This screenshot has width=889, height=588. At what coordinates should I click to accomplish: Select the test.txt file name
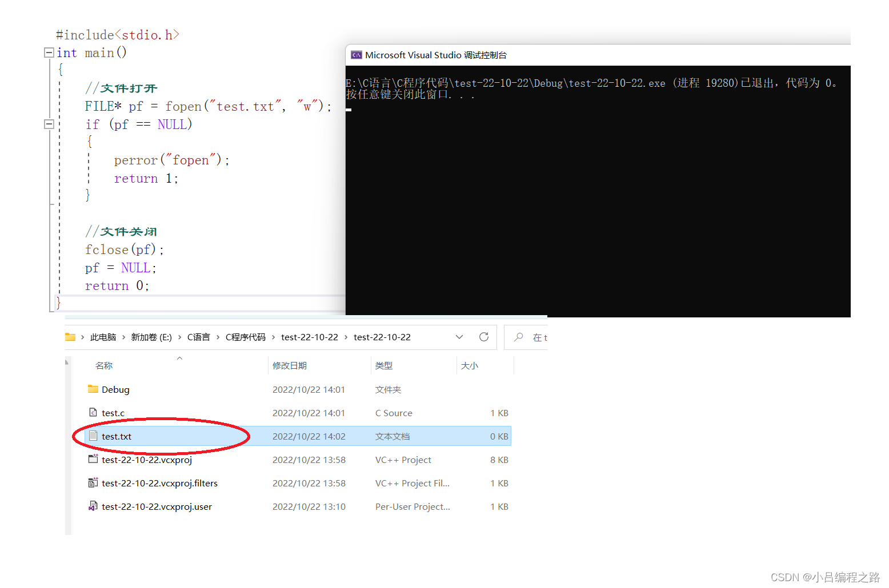(117, 436)
